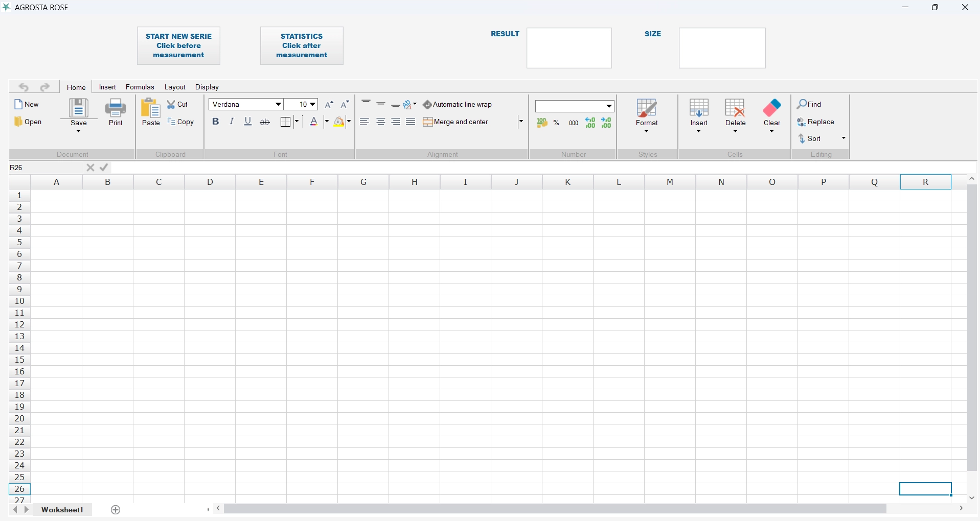
Task: Print the worksheet
Action: click(x=116, y=112)
